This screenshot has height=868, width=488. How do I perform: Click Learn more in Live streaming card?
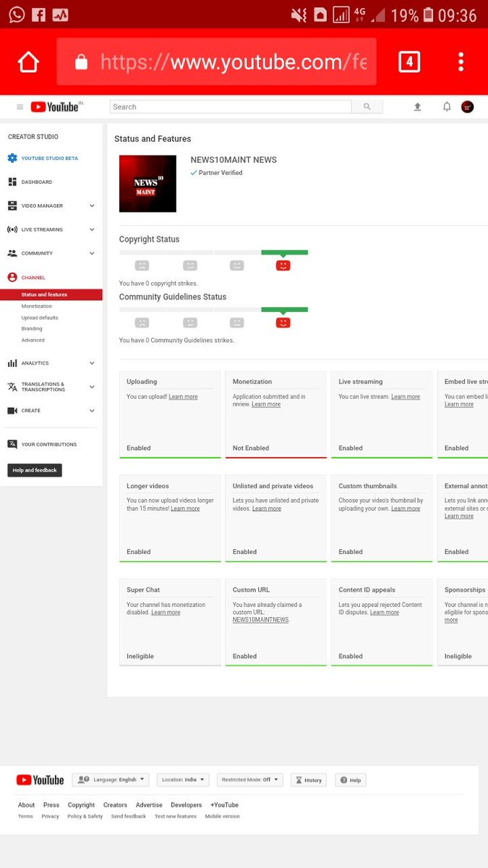[406, 396]
